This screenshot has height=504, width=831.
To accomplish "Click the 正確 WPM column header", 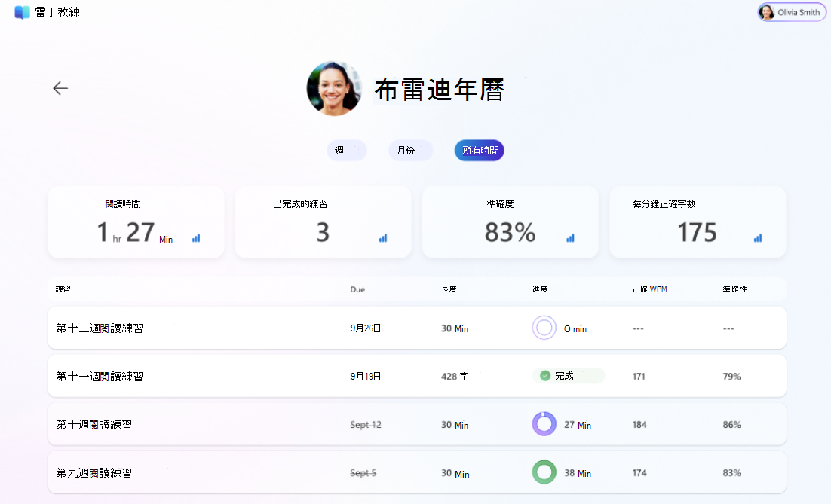I will (x=650, y=289).
